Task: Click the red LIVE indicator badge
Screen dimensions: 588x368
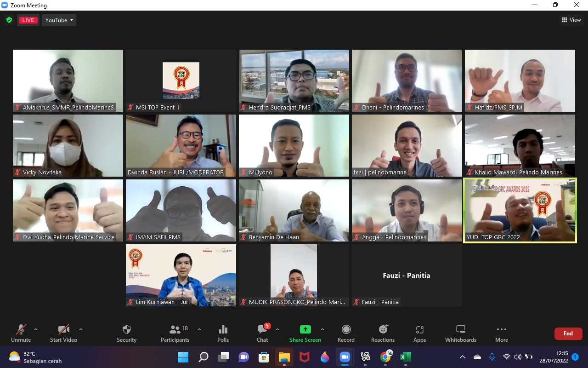Action: 28,20
